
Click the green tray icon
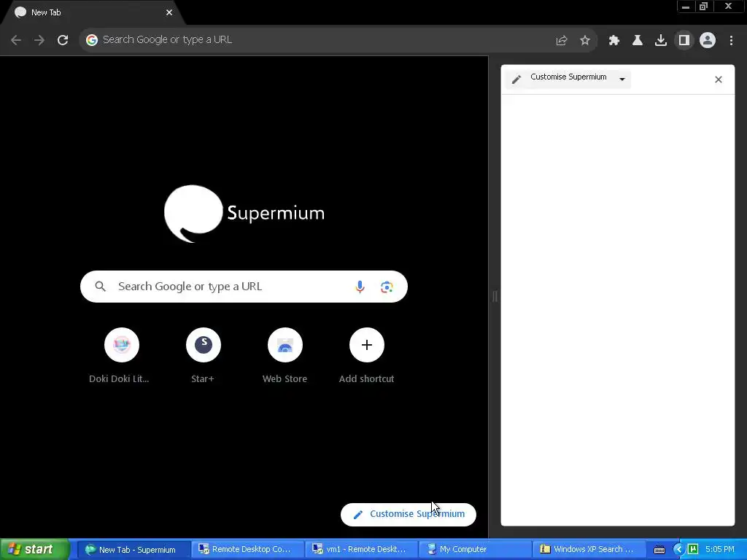[x=693, y=550]
